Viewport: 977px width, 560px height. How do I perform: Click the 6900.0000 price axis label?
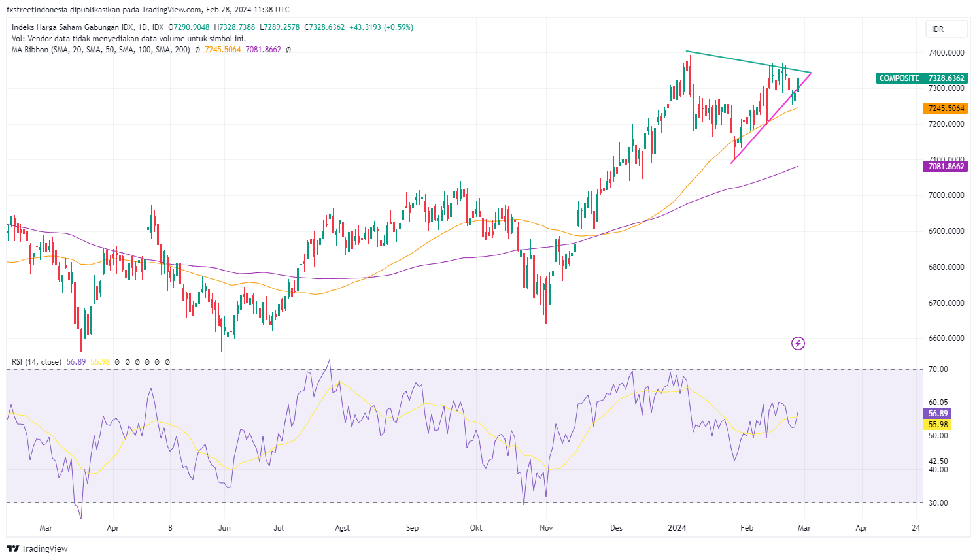tap(946, 231)
